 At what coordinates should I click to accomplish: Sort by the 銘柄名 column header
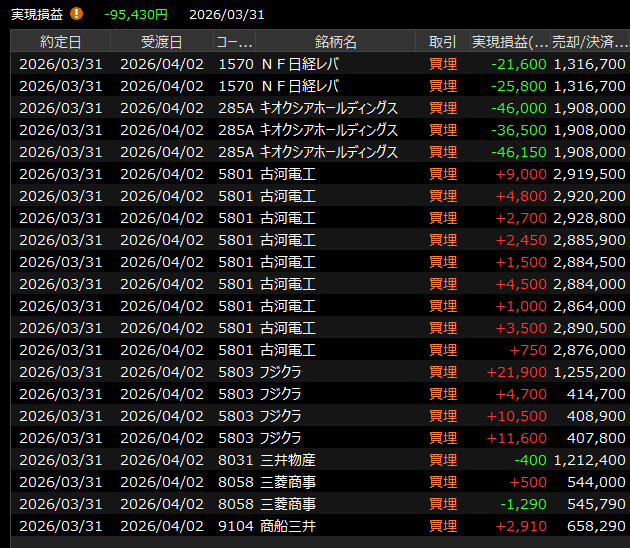point(335,41)
